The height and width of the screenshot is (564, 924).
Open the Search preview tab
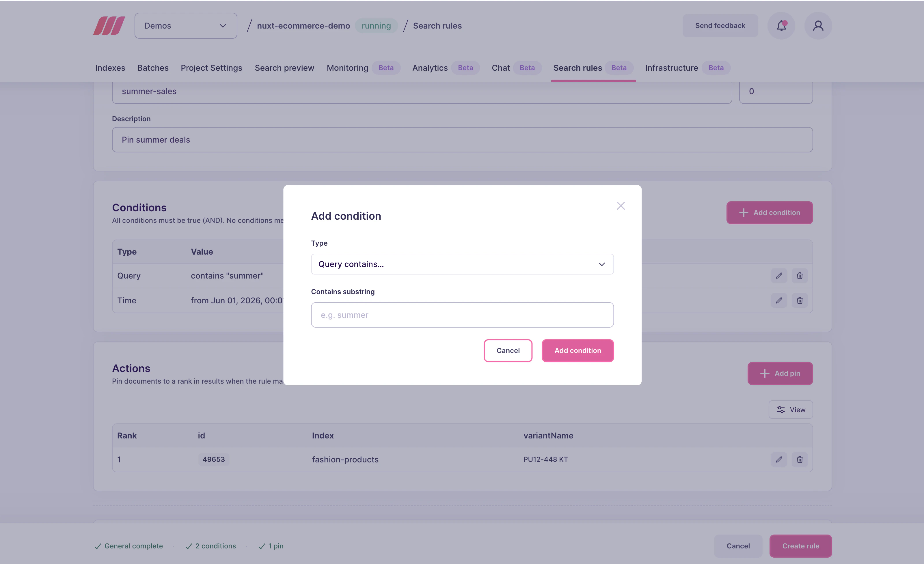pyautogui.click(x=284, y=68)
